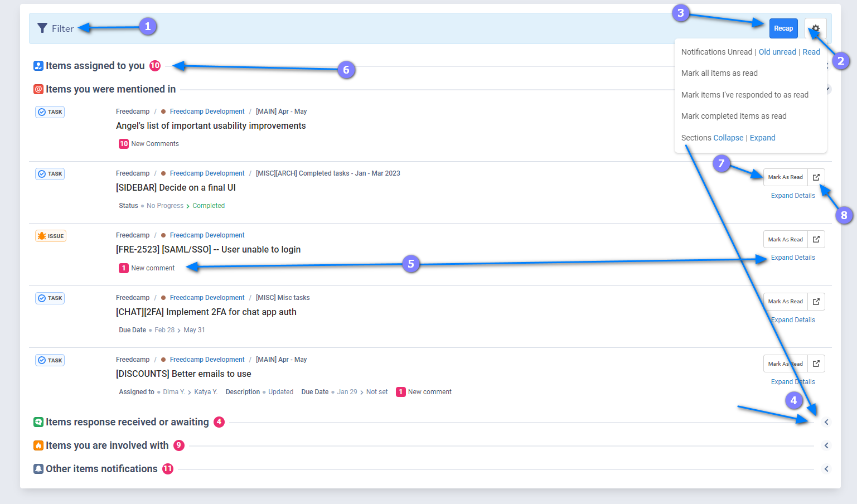Expand Details for FRE-2523 issue
This screenshot has width=857, height=504.
click(x=792, y=258)
